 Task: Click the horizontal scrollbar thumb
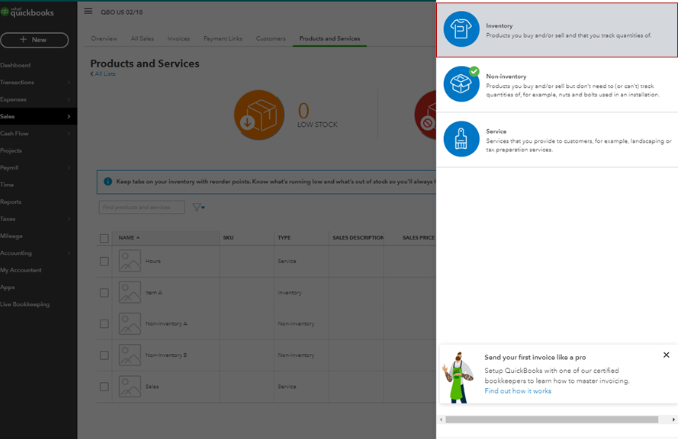point(552,419)
